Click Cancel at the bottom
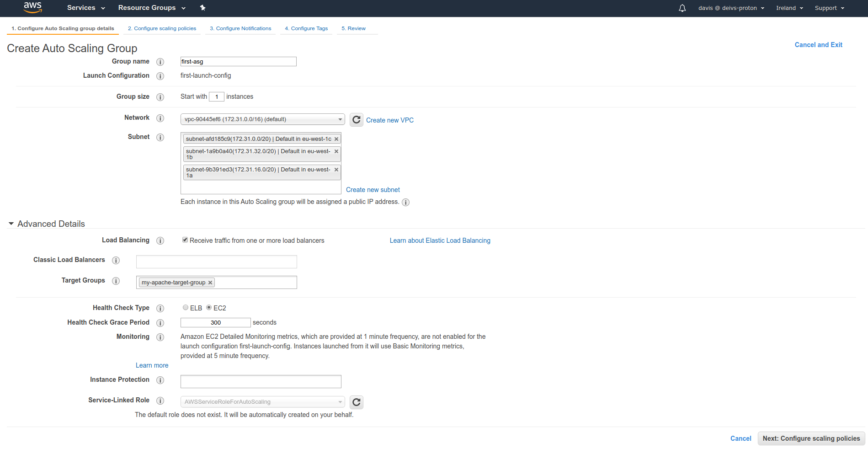This screenshot has width=868, height=449. tap(741, 438)
